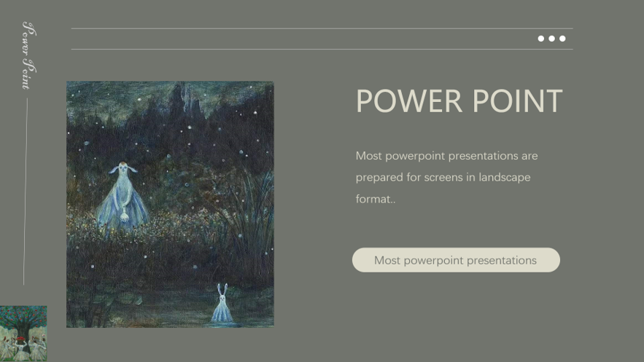The image size is (644, 362).
Task: Select the small tree painting thumbnail
Action: tap(23, 334)
